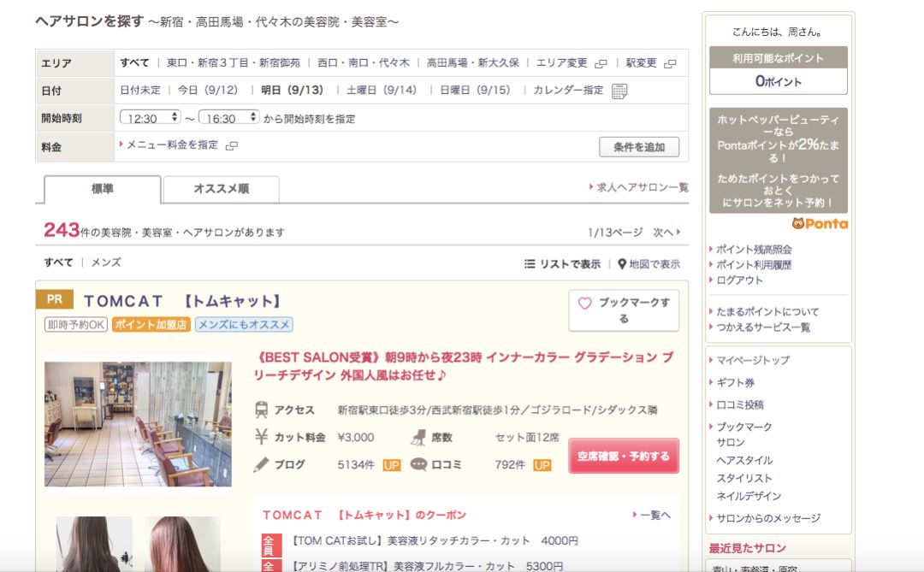
Task: Select 高田馬場・新大久保 area
Action: pyautogui.click(x=472, y=62)
